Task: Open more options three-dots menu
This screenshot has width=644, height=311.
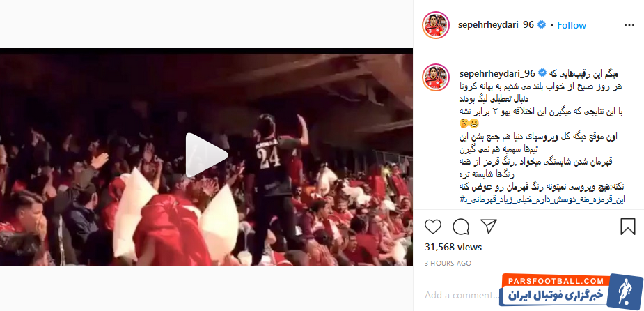Action: click(x=629, y=25)
